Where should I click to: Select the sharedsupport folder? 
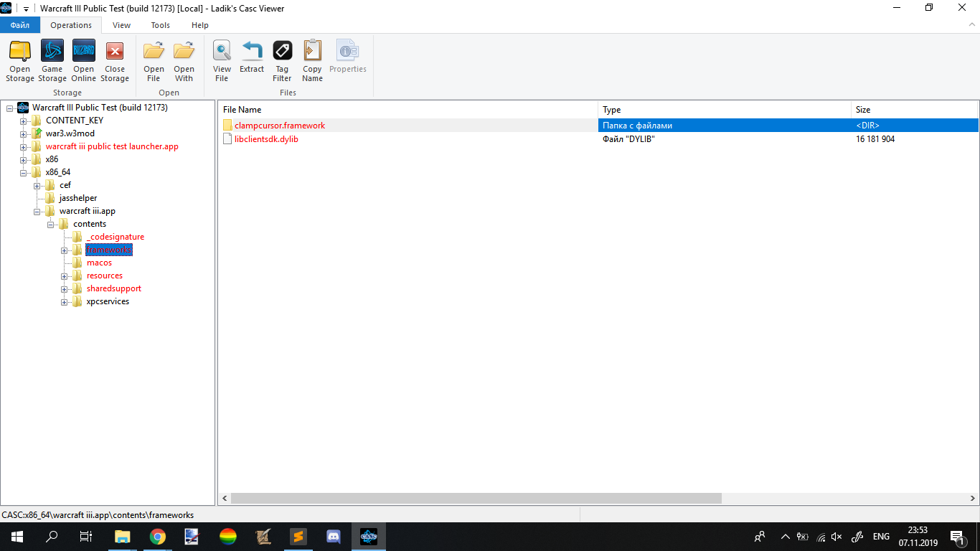[x=114, y=288]
